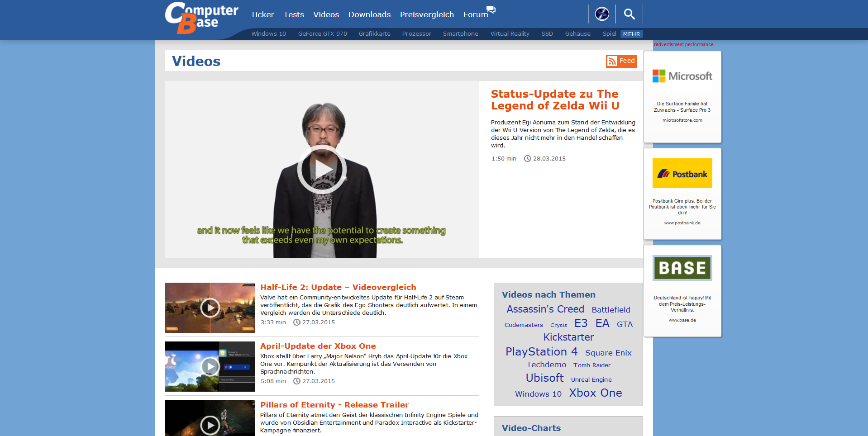Filter videos by Tomb Raider tag
This screenshot has width=868, height=436.
coord(592,365)
